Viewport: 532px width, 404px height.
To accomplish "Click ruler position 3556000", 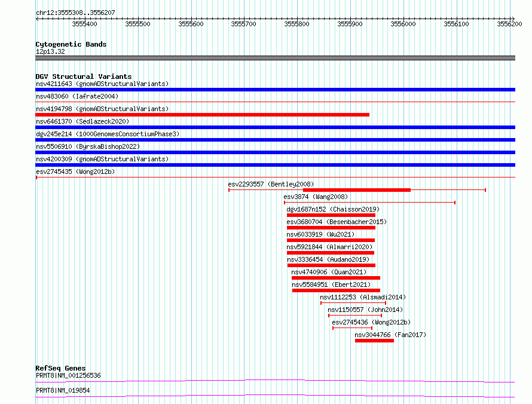I will 403,24.
